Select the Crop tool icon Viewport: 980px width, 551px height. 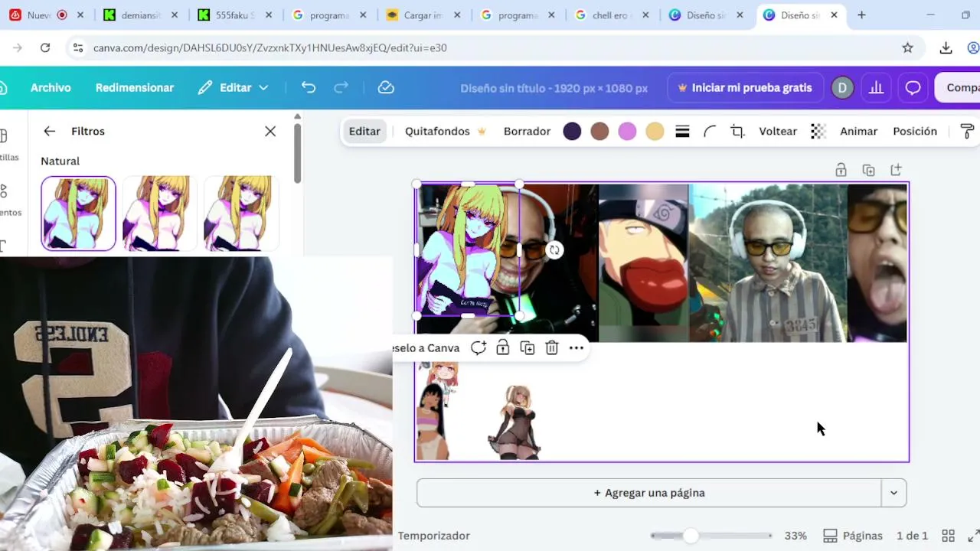click(737, 132)
